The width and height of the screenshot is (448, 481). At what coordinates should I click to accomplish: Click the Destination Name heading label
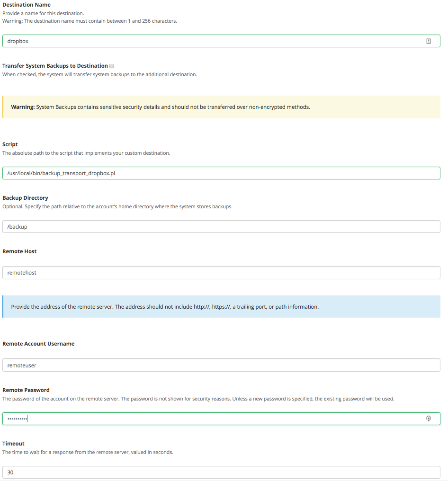click(27, 5)
